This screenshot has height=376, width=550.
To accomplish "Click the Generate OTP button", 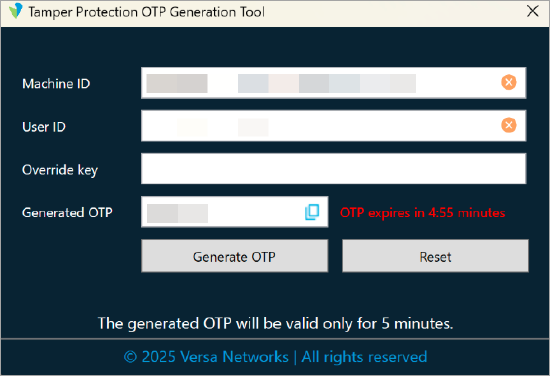I will coord(235,256).
